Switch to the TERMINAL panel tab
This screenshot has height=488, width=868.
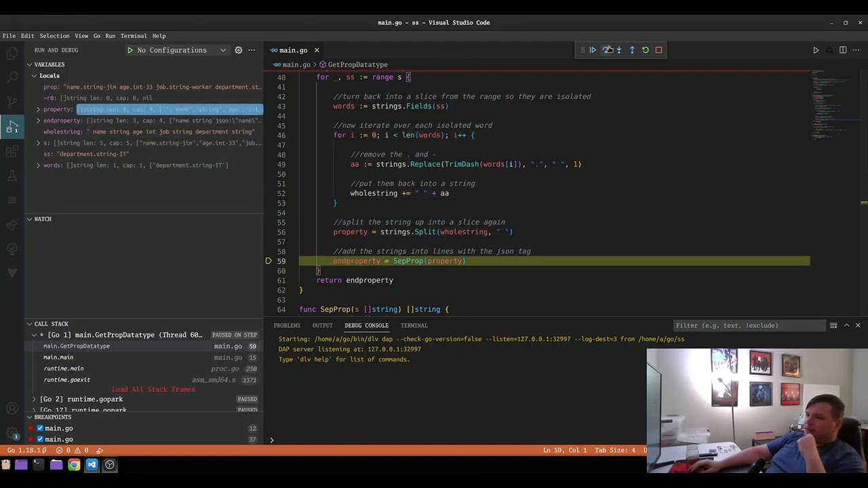pyautogui.click(x=414, y=325)
